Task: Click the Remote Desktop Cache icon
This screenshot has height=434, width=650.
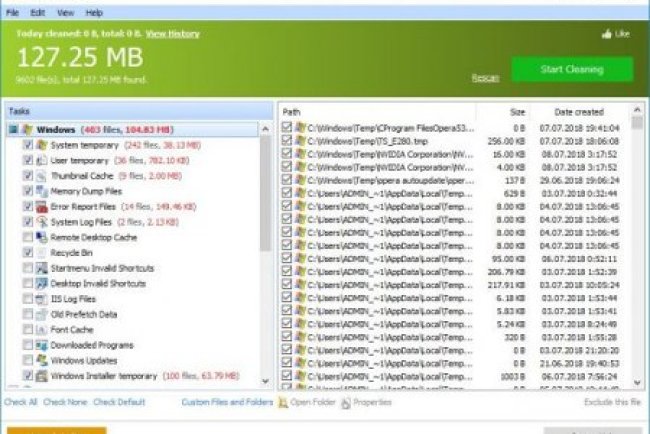Action: pyautogui.click(x=42, y=237)
